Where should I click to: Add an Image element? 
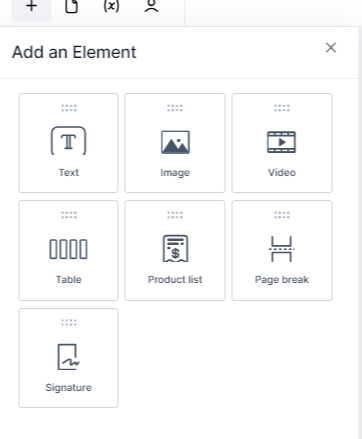(x=175, y=143)
